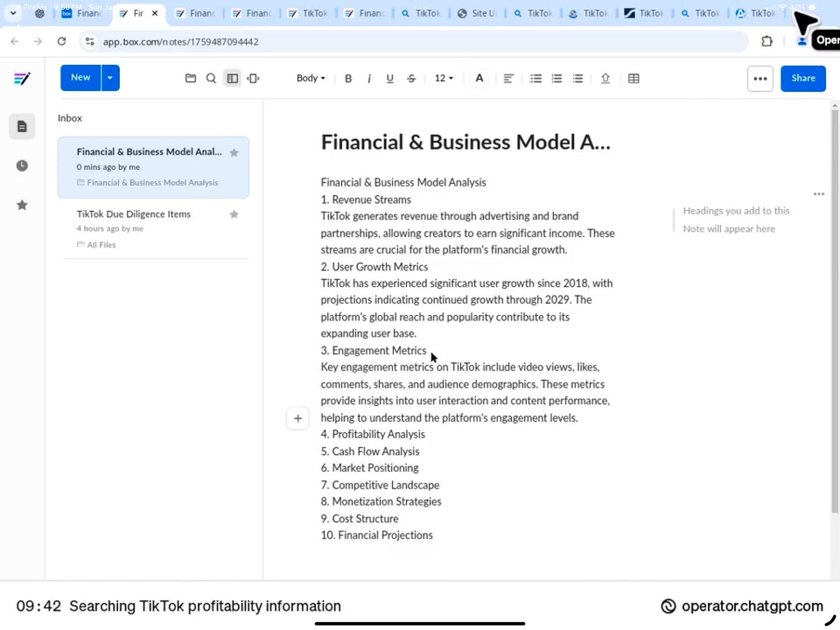
Task: Click the browser back arrow
Action: pyautogui.click(x=15, y=42)
